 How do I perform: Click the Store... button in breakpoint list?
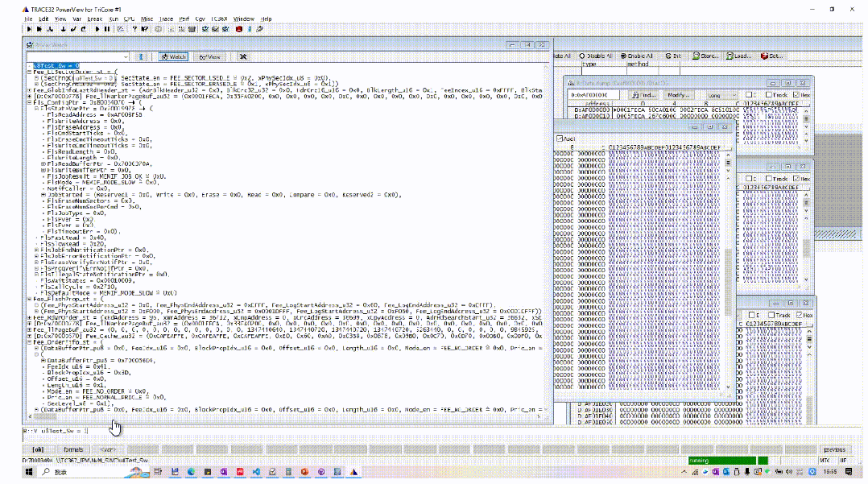click(705, 56)
